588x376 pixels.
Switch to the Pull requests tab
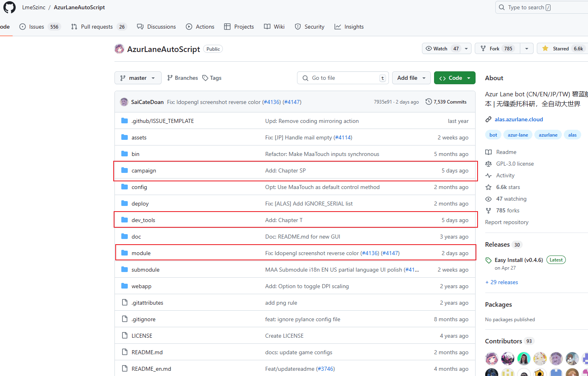[99, 27]
